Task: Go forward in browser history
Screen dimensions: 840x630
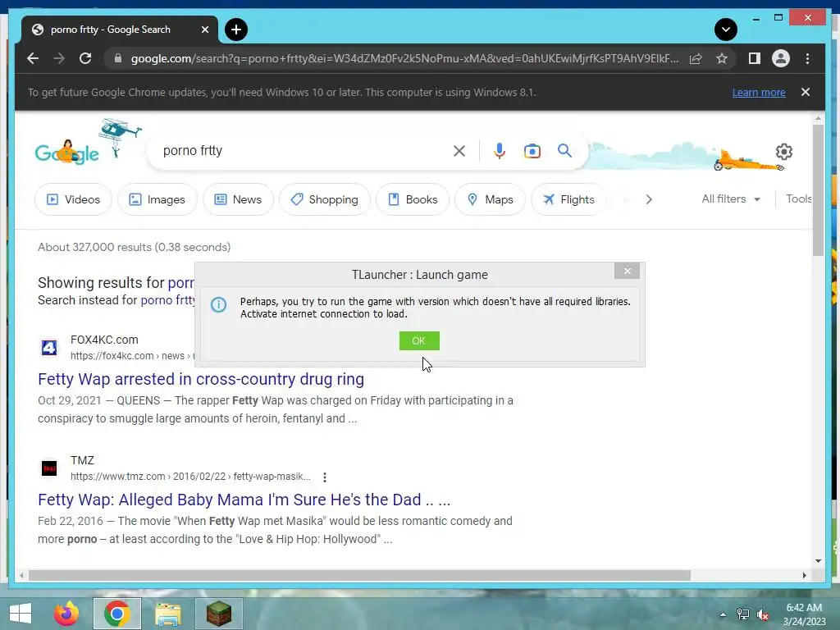Action: (x=59, y=58)
